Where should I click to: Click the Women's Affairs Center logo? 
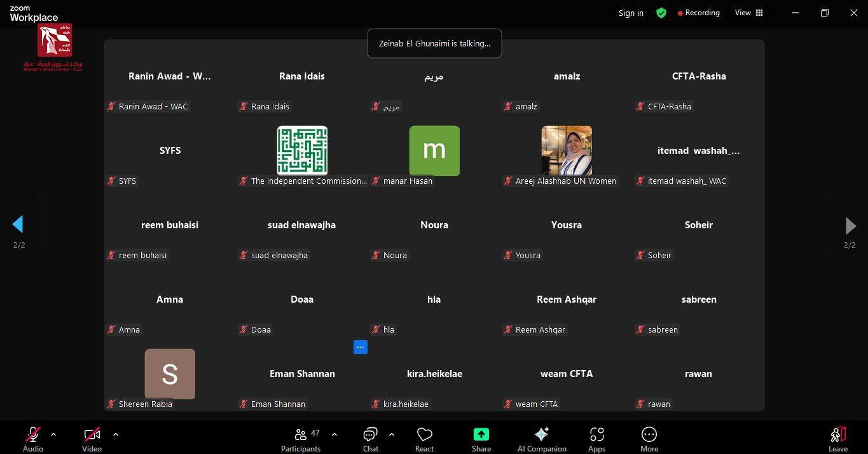pos(53,48)
